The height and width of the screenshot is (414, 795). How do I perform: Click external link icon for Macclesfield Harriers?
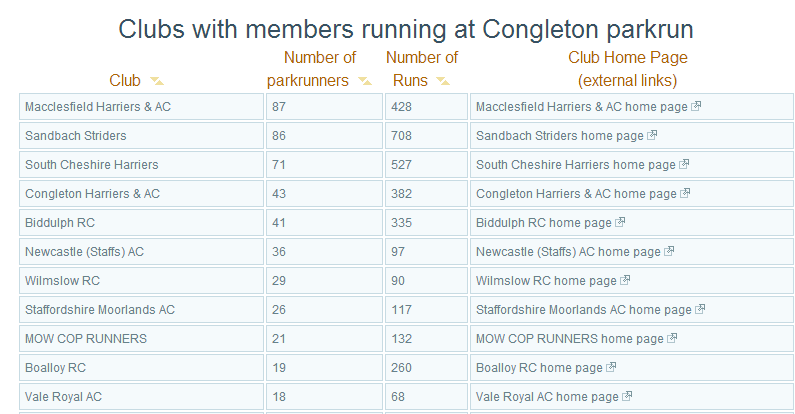[696, 106]
